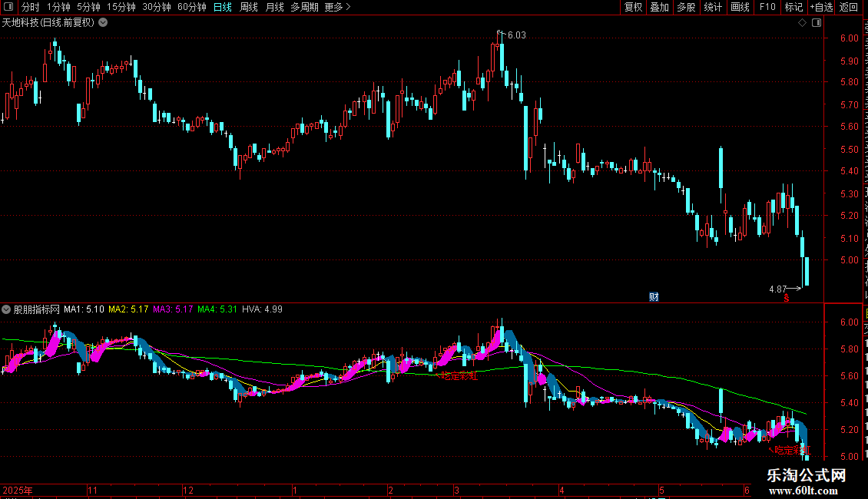Click month 11 on the time axis

click(x=92, y=490)
